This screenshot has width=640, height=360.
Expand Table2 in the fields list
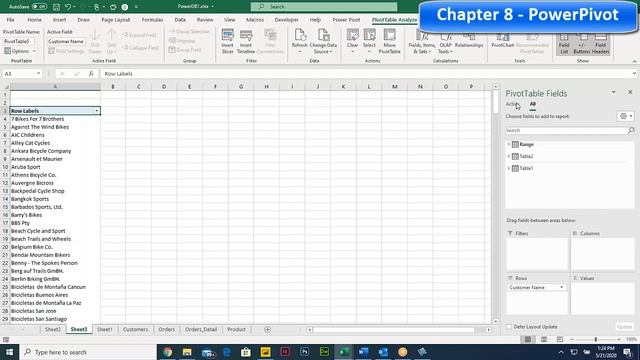pos(509,156)
